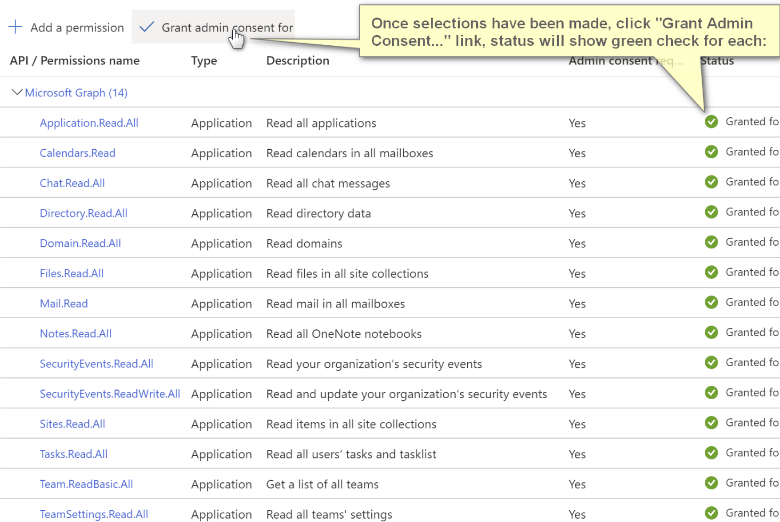
Task: Open the Files.Read.All permission
Action: [x=72, y=273]
